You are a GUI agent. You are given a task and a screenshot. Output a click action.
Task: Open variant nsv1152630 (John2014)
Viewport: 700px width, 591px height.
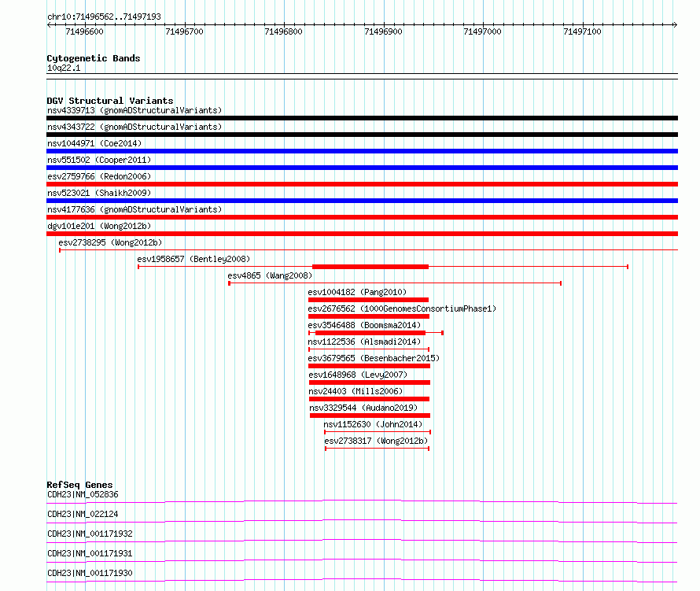pos(373,424)
